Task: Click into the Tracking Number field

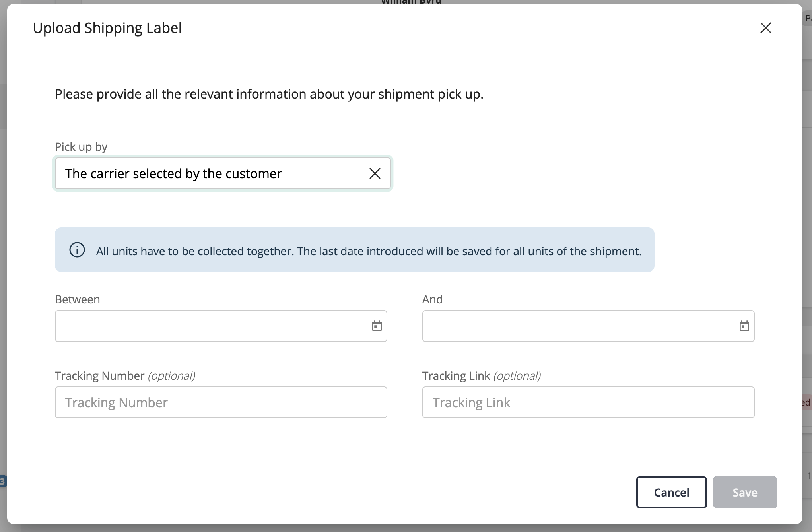Action: [x=221, y=402]
